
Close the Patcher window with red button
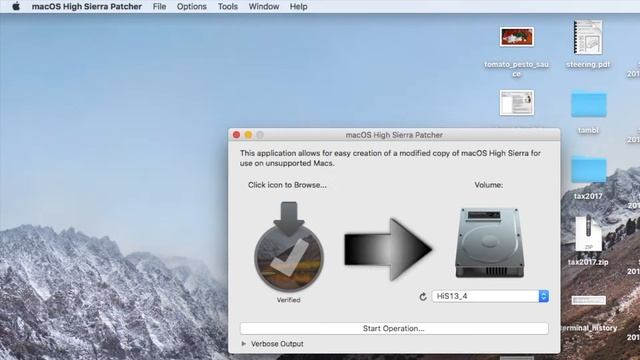pos(236,135)
